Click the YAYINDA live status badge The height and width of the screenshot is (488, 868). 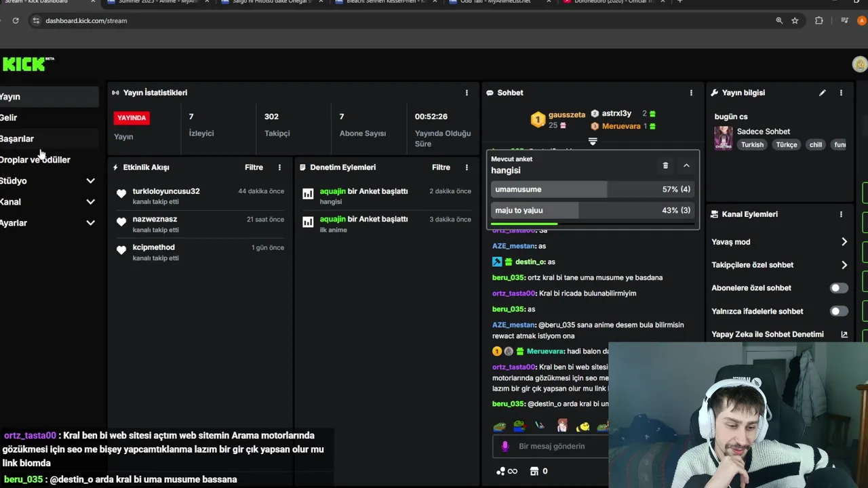pos(132,118)
